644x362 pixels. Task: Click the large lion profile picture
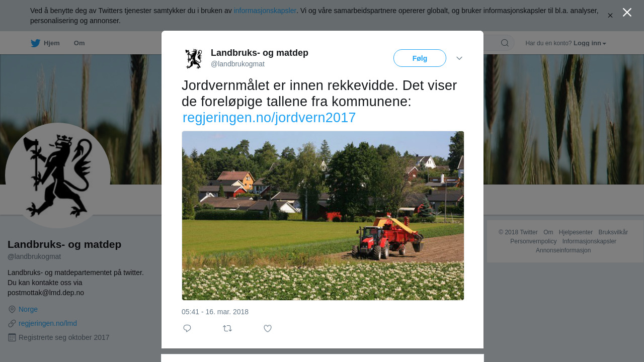coord(58,175)
